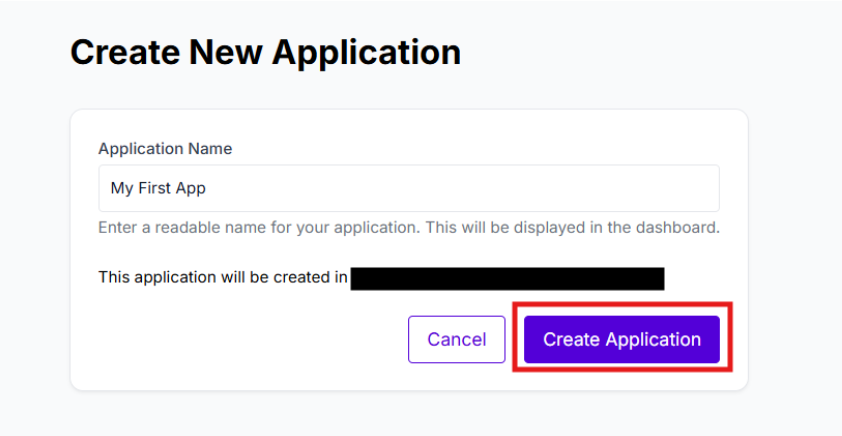
Task: Click the blacked-out redacted location bar
Action: point(507,278)
